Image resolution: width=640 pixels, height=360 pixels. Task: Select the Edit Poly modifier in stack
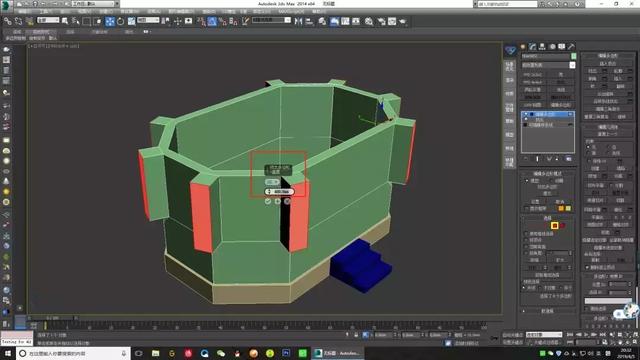coord(547,114)
